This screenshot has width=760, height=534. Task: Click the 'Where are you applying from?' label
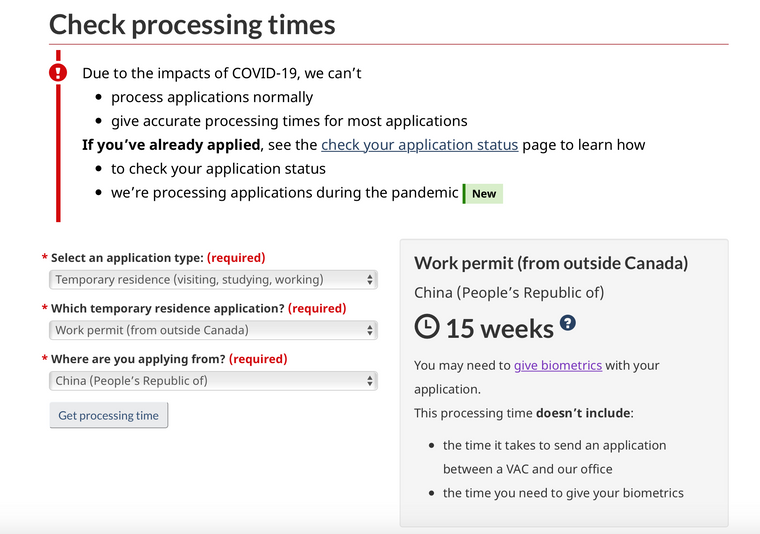[138, 359]
